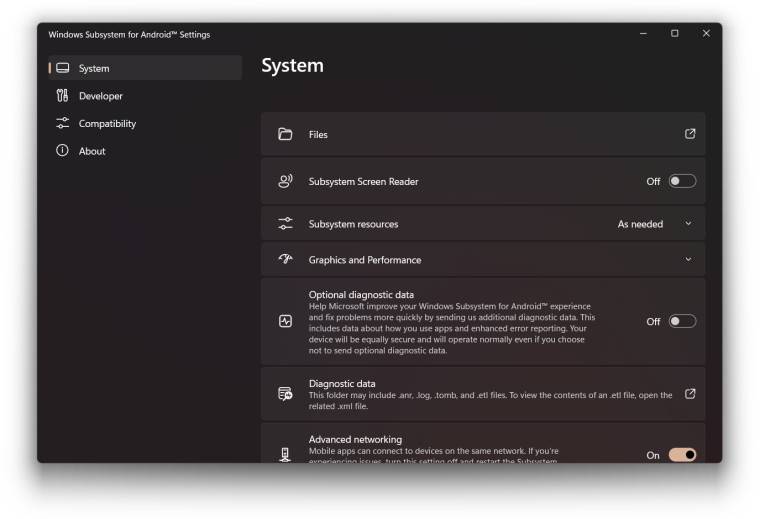Click the 'Optional diagnostic data' heading

[361, 295]
